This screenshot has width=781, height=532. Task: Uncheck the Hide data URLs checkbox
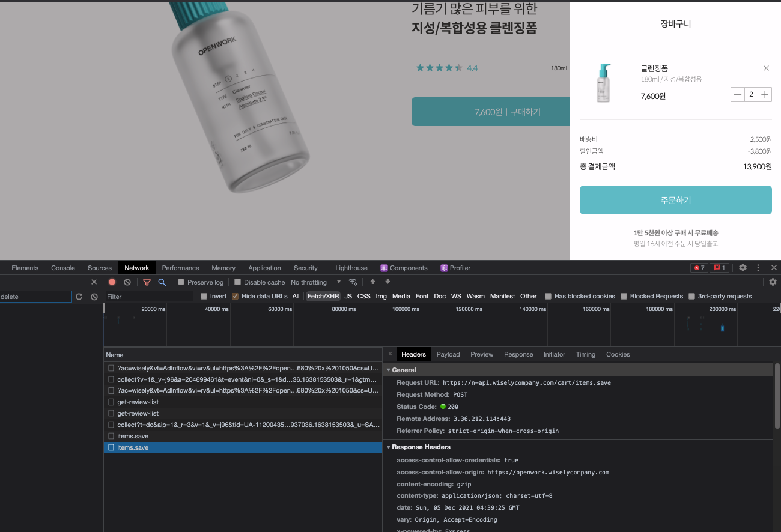(236, 297)
